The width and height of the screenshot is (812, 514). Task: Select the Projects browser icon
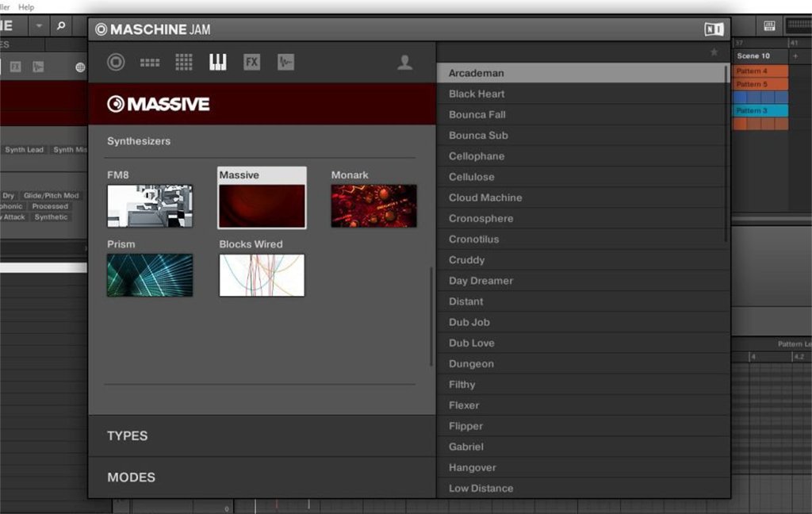(x=116, y=62)
